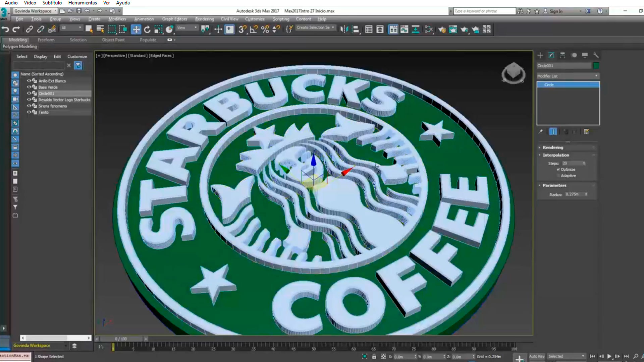
Task: Open the Motion panel tab
Action: (x=574, y=55)
